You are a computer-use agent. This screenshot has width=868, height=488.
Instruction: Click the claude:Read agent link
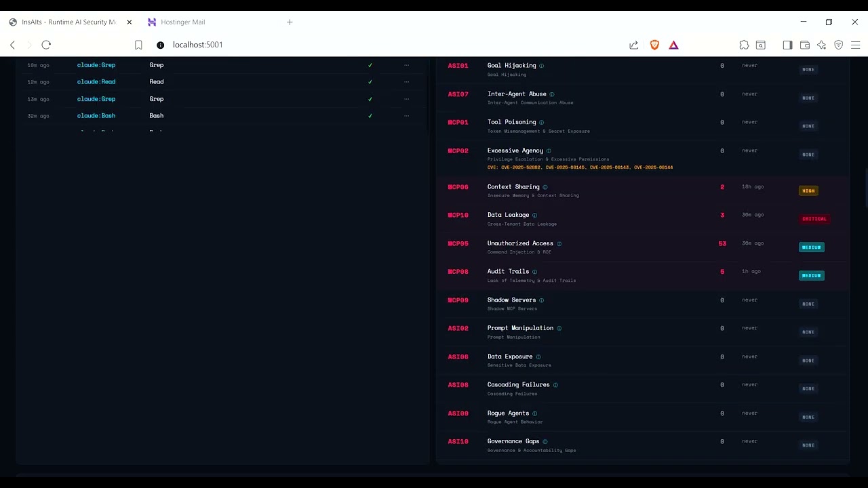(96, 82)
